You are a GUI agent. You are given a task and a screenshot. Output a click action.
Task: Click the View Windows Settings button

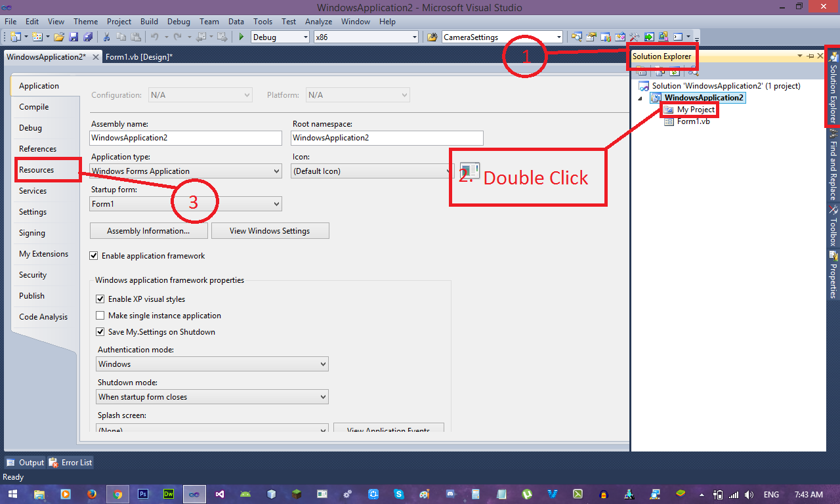[270, 231]
